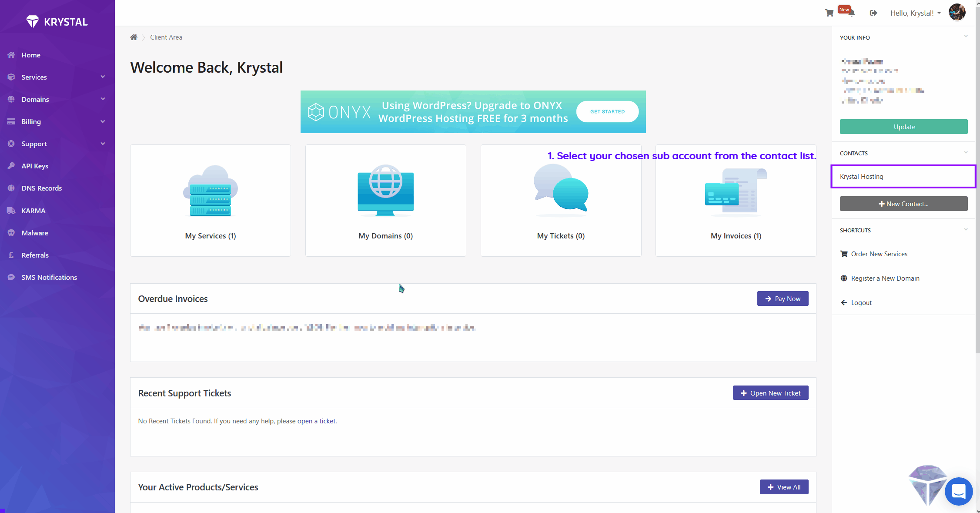The width and height of the screenshot is (980, 513).
Task: Click the Malware skull icon
Action: [x=11, y=233]
